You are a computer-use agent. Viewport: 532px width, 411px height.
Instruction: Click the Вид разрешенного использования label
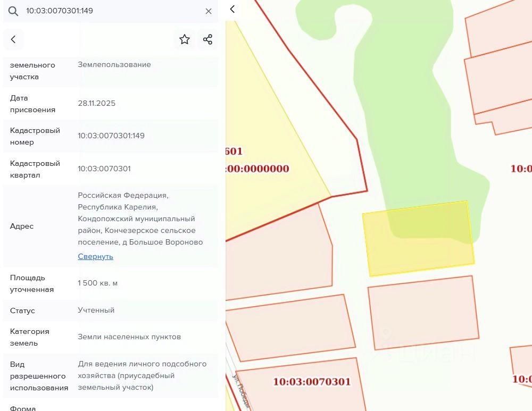(x=39, y=376)
